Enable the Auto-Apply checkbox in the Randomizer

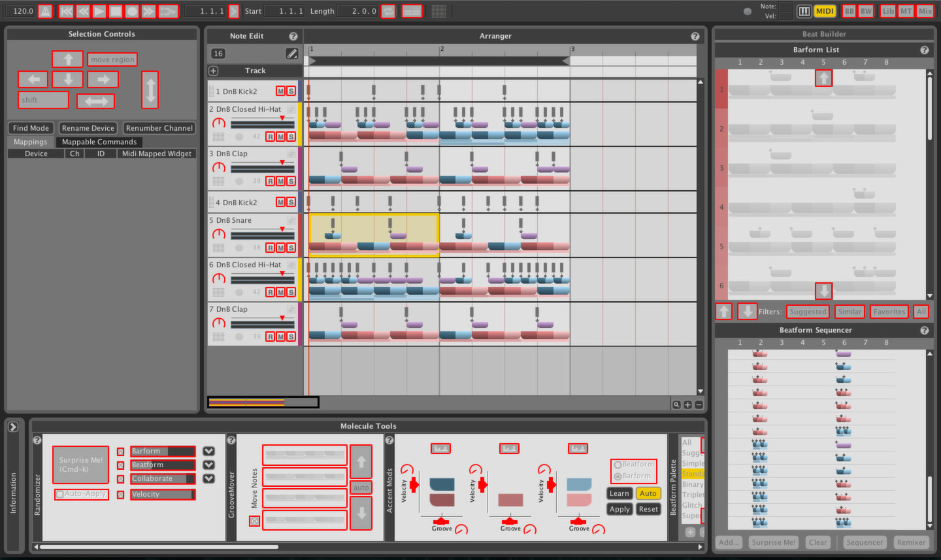[x=59, y=494]
